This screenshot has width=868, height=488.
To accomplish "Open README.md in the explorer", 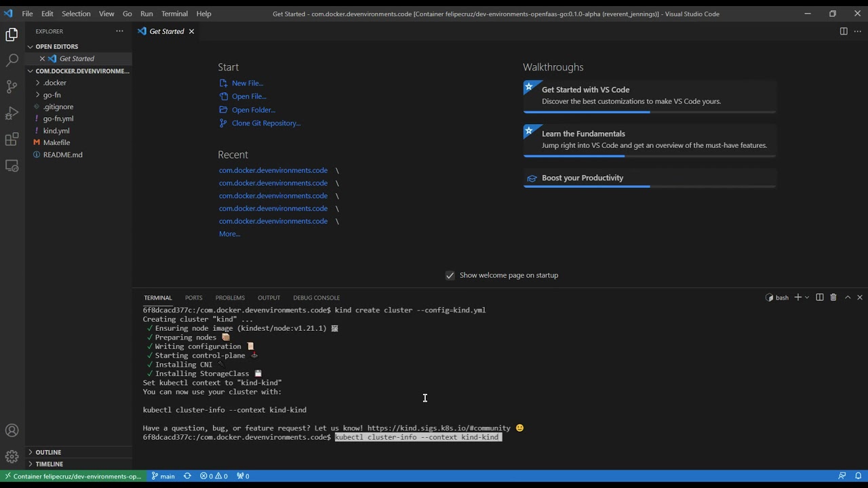I will 79,155.
